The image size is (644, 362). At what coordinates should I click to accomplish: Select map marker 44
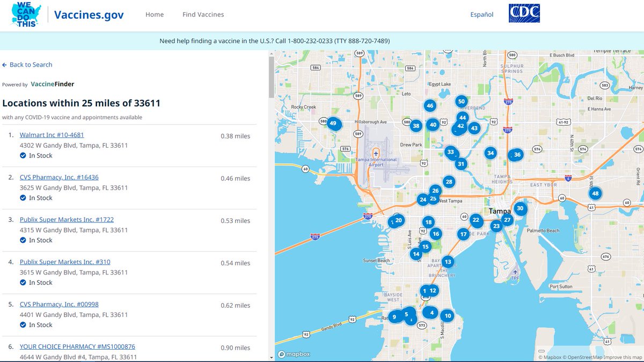(463, 118)
